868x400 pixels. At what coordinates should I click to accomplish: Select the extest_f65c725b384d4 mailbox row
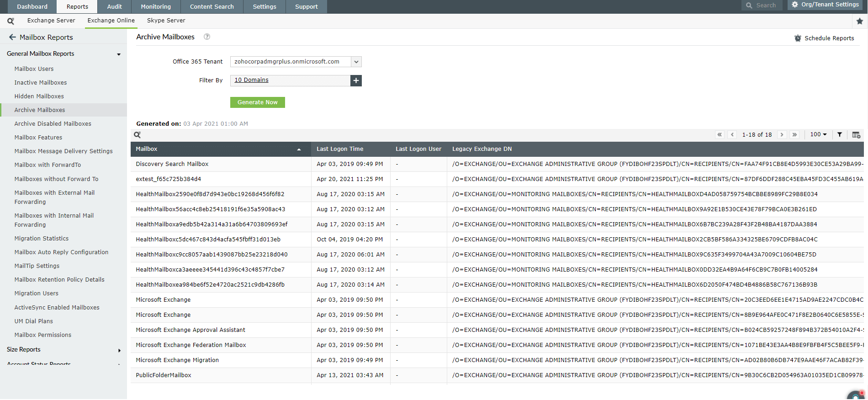click(497, 179)
